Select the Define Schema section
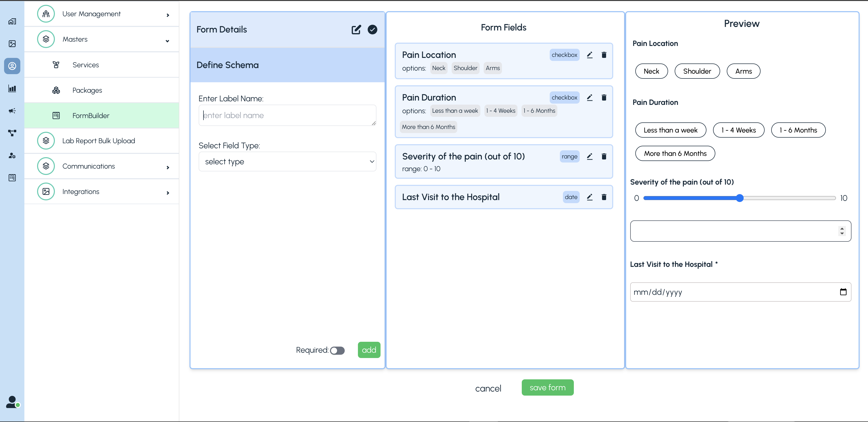 287,65
